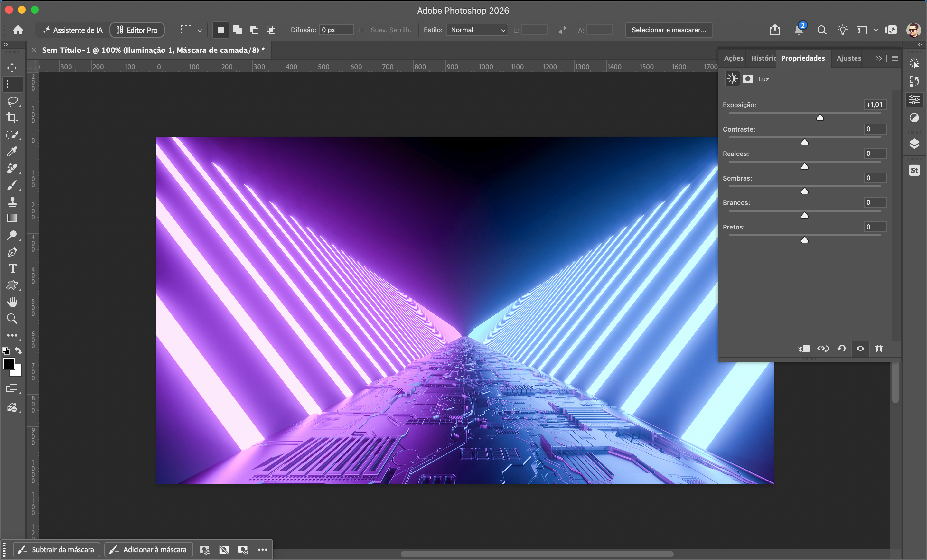
Task: Select the Gradient tool
Action: point(12,218)
